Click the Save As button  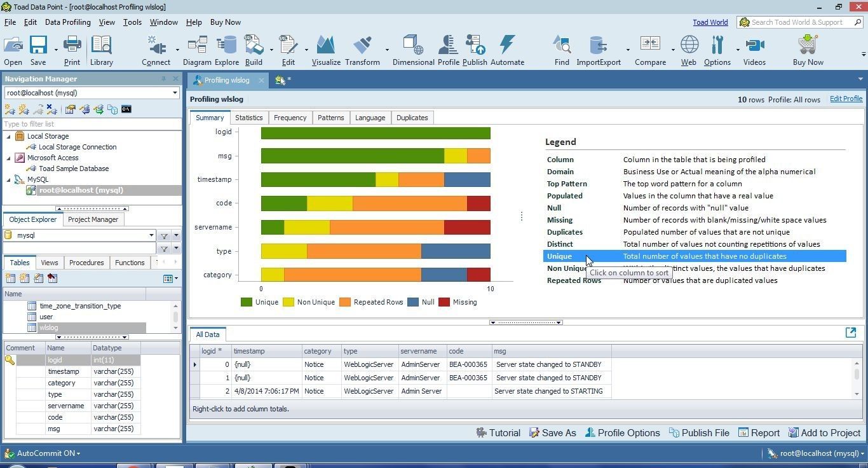pos(552,433)
